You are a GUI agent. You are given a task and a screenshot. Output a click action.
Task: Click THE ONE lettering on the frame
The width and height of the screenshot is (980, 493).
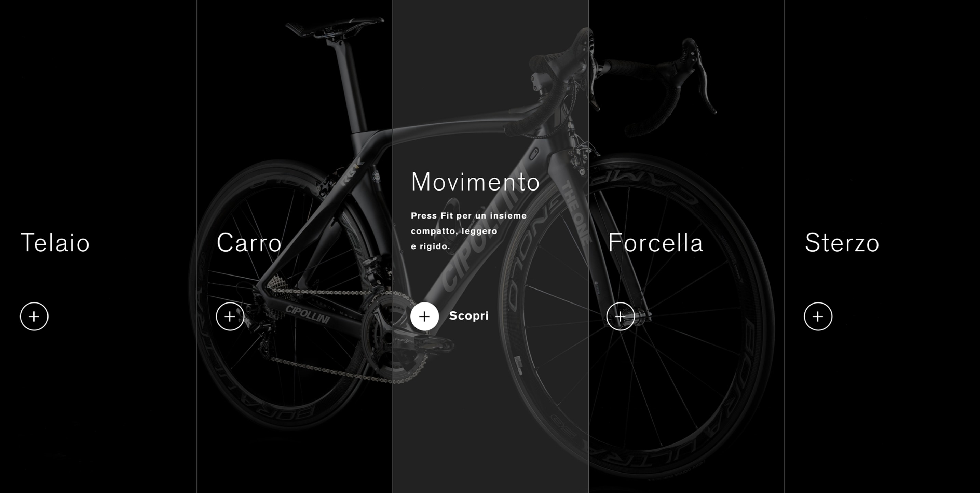tap(576, 213)
